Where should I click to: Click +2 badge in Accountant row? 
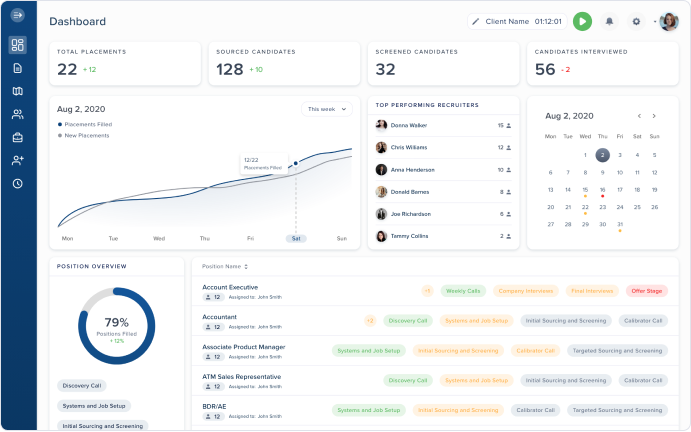[370, 321]
